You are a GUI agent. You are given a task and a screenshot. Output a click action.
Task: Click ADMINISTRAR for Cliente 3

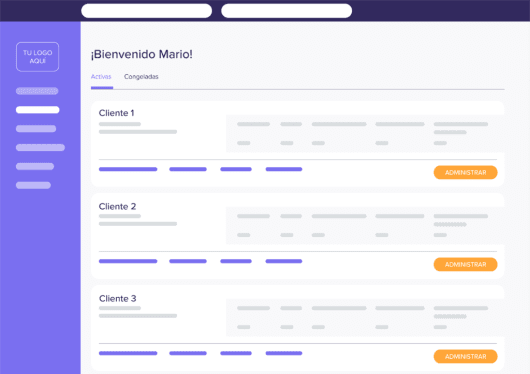tap(465, 356)
